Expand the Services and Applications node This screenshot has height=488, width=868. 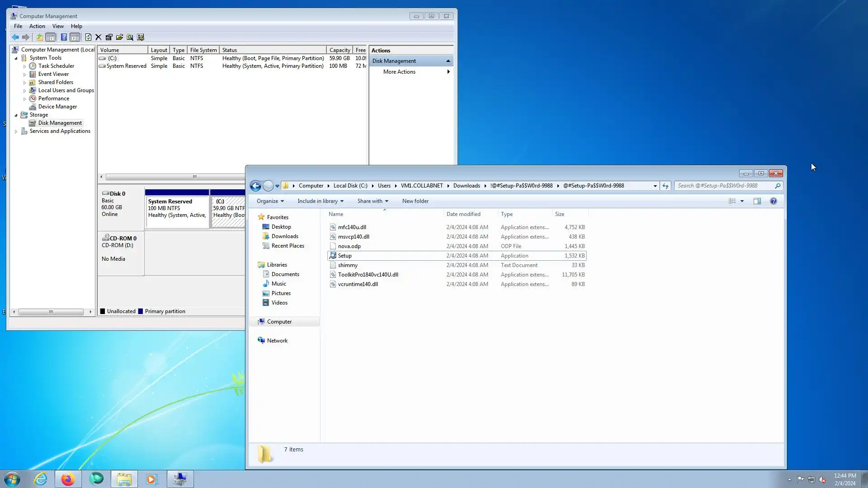click(x=16, y=131)
